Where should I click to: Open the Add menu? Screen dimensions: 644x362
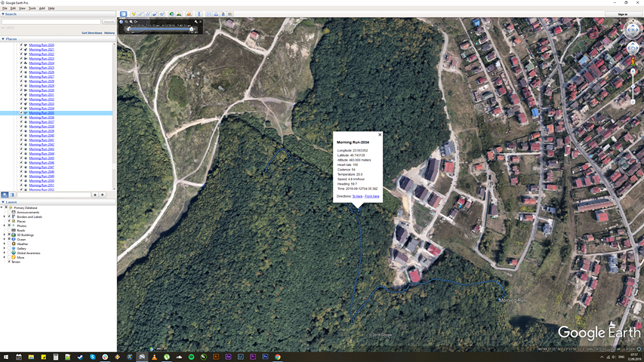42,8
